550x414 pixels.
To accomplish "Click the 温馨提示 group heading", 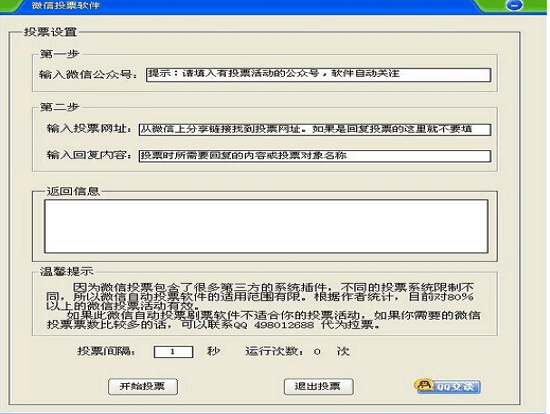I will 66,272.
